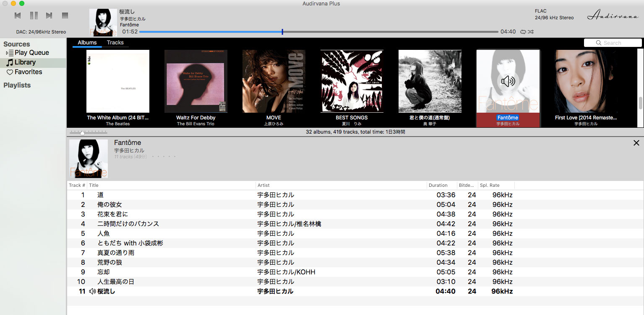Click the DAC: 24/96kHz Stereo status text

click(x=41, y=32)
